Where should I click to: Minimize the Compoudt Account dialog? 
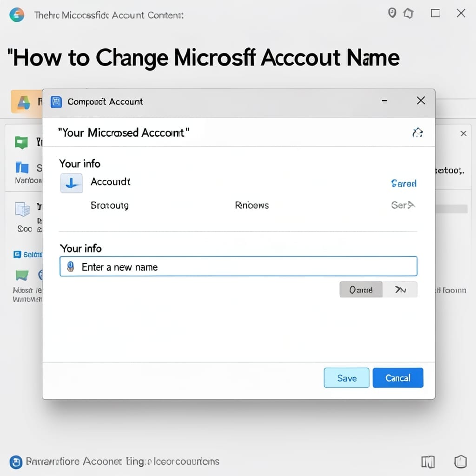pos(384,100)
